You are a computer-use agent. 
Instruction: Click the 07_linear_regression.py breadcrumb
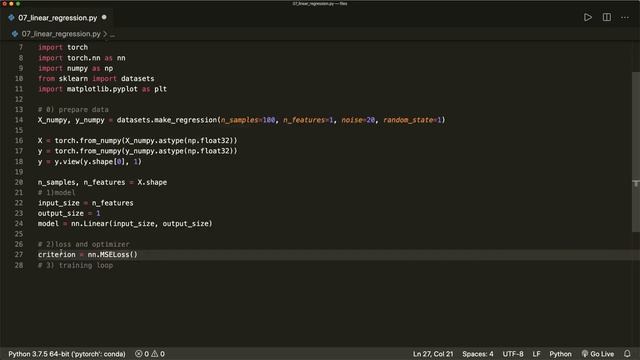61,34
